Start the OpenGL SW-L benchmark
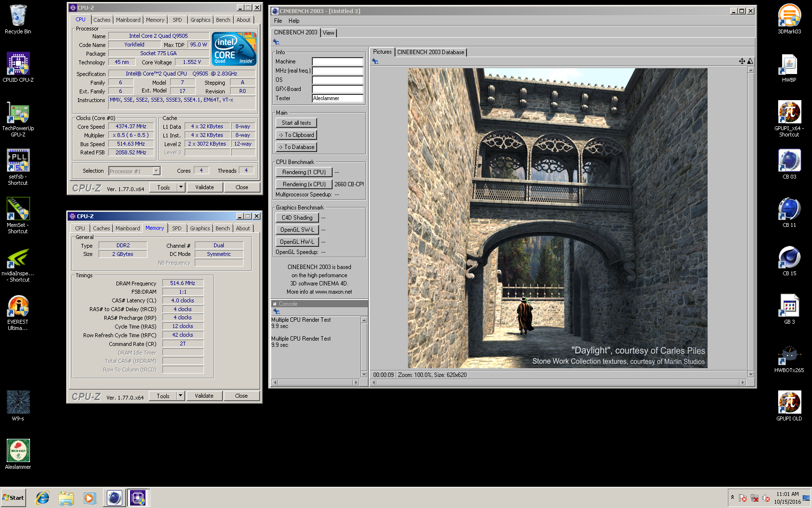The width and height of the screenshot is (812, 508). coord(297,230)
